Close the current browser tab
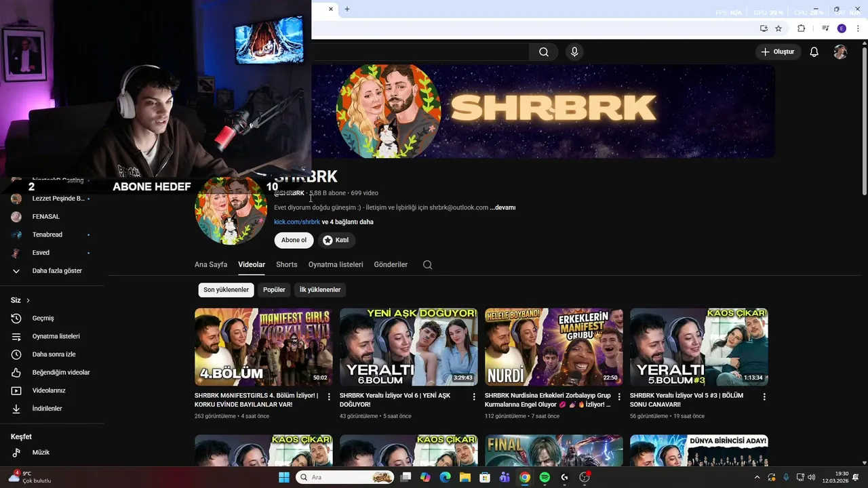Viewport: 868px width, 488px height. point(331,9)
